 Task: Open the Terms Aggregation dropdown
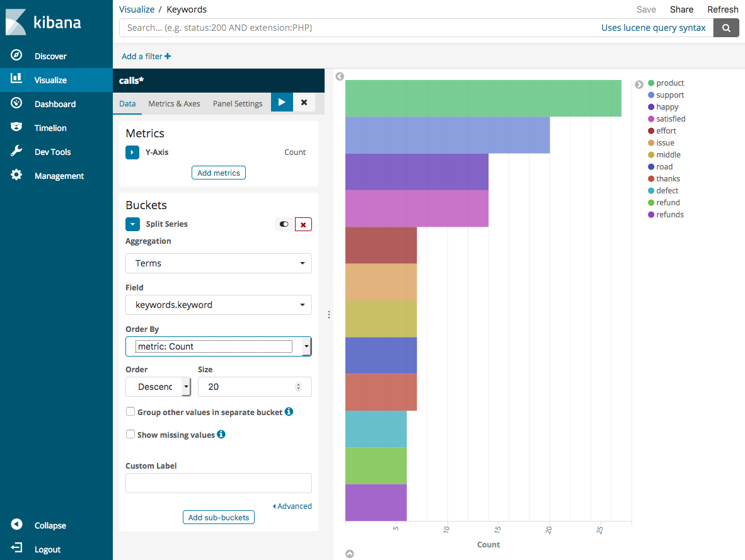click(218, 263)
